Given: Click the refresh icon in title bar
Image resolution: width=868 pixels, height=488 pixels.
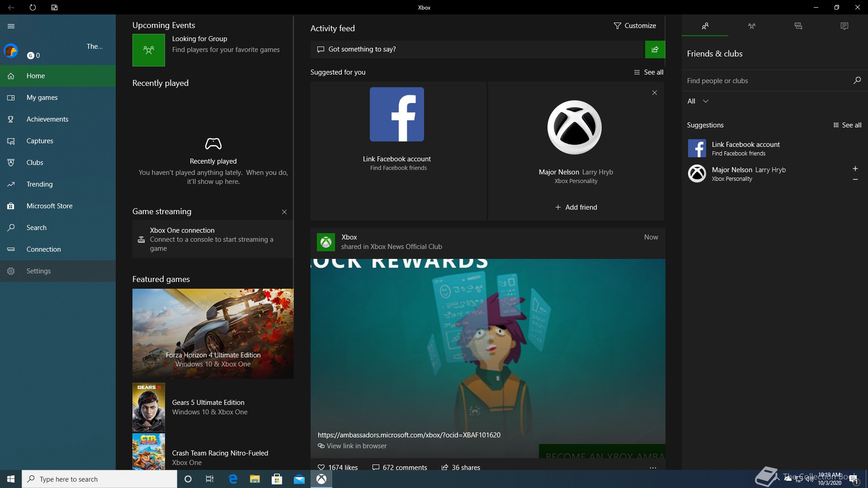Looking at the screenshot, I should coord(33,7).
